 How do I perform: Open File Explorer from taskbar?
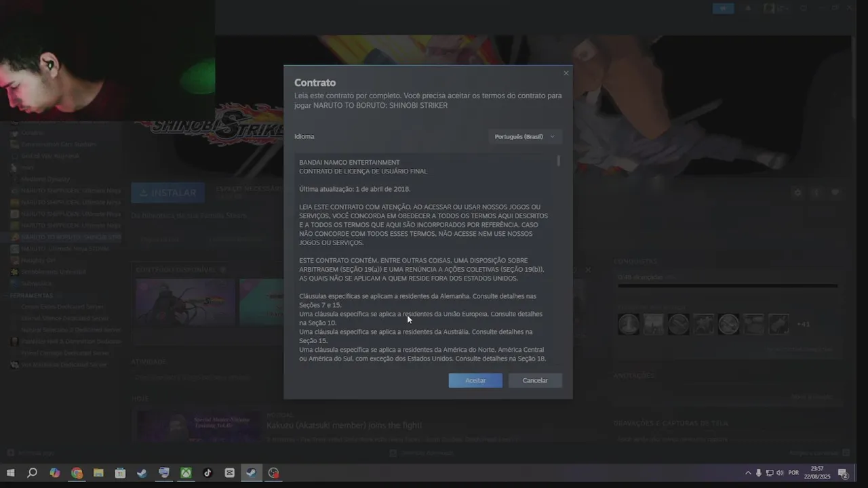click(x=98, y=473)
